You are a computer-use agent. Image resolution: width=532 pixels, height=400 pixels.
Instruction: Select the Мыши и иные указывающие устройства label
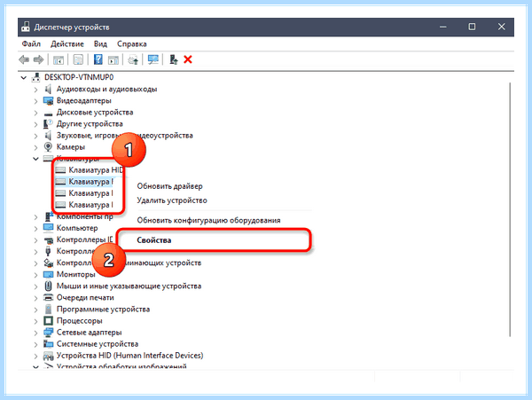pyautogui.click(x=129, y=286)
